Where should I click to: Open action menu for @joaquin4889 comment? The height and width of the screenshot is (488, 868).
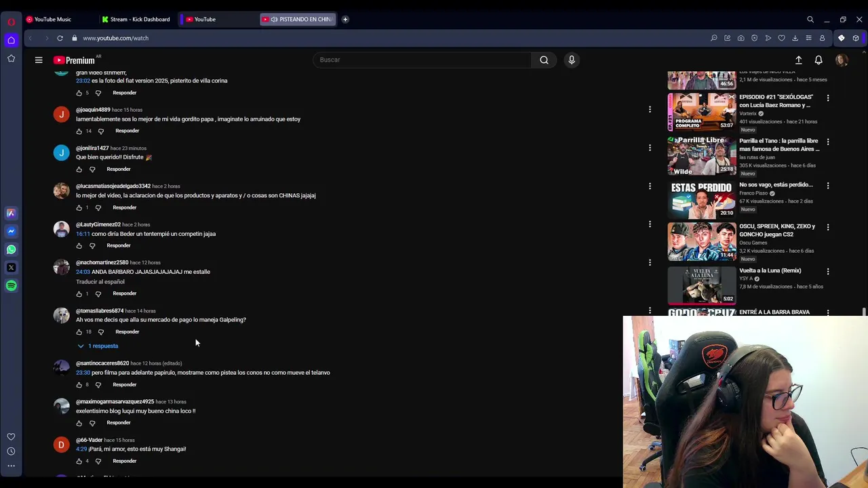point(650,109)
